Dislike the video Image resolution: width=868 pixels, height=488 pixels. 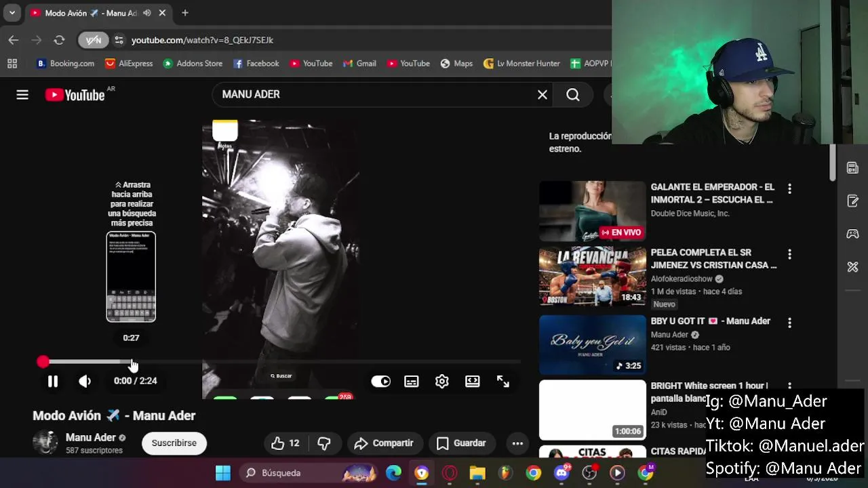point(324,443)
